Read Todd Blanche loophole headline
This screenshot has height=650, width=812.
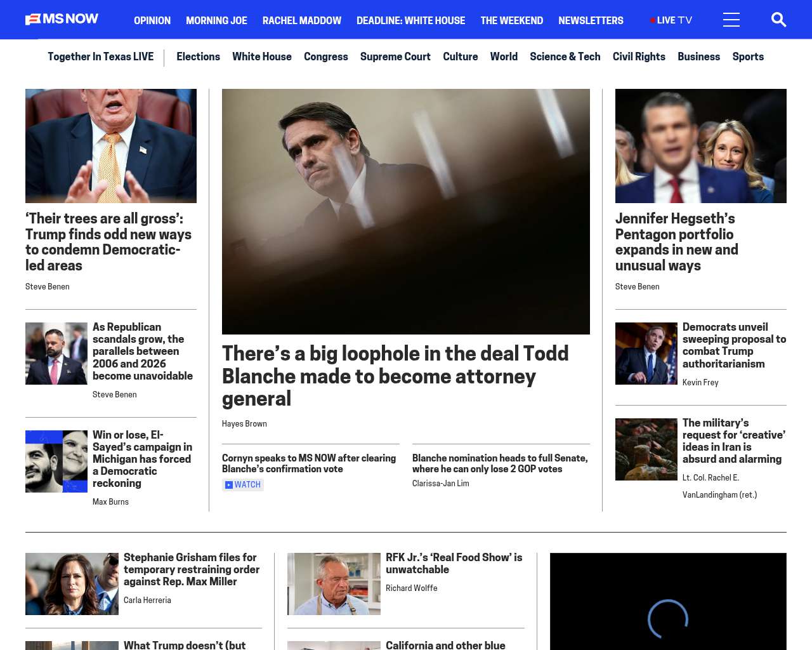(395, 376)
